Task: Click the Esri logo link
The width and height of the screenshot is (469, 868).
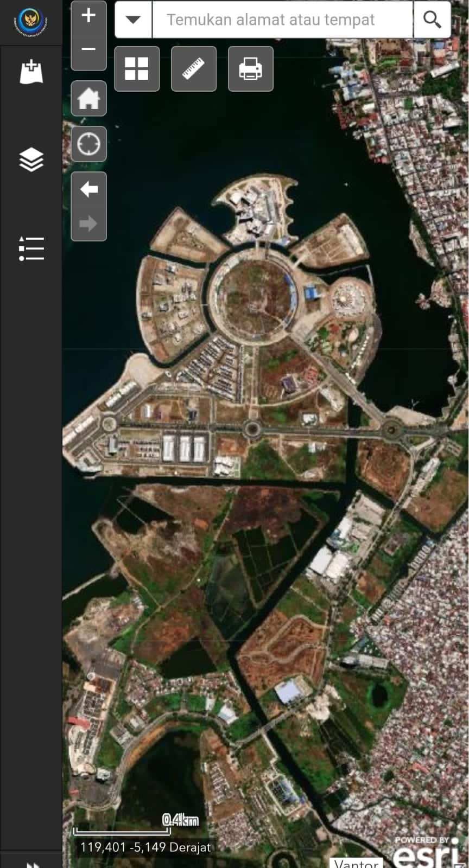Action: 426,853
